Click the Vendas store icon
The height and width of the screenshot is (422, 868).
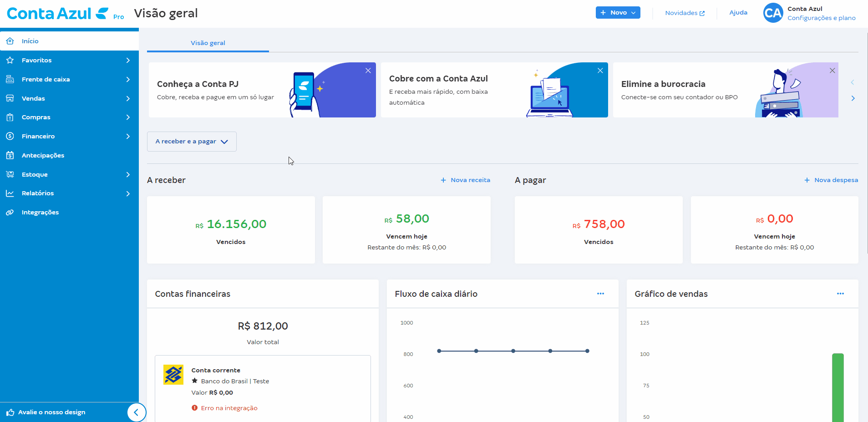coord(10,98)
